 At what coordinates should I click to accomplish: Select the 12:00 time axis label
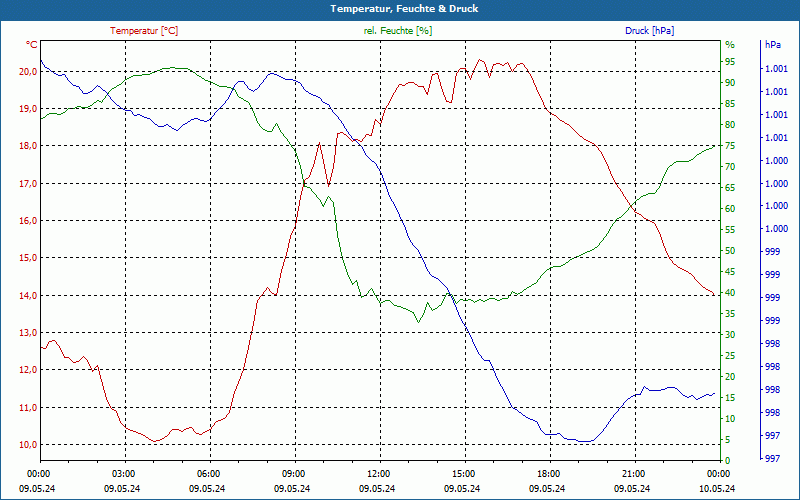[377, 474]
